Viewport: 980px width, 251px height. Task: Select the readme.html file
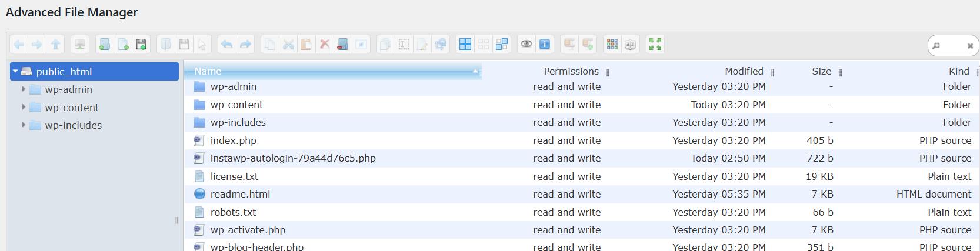point(582,194)
